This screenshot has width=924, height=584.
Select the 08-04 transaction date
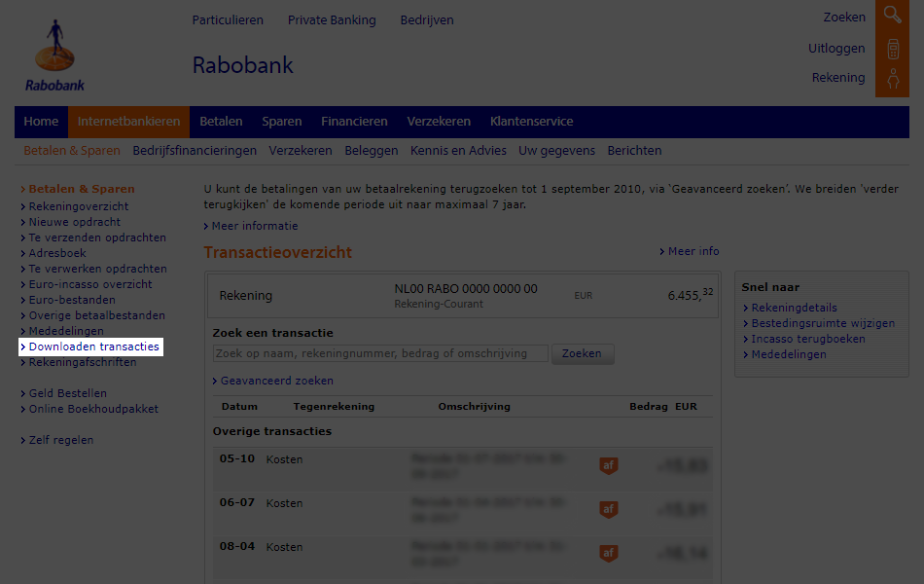(x=237, y=546)
